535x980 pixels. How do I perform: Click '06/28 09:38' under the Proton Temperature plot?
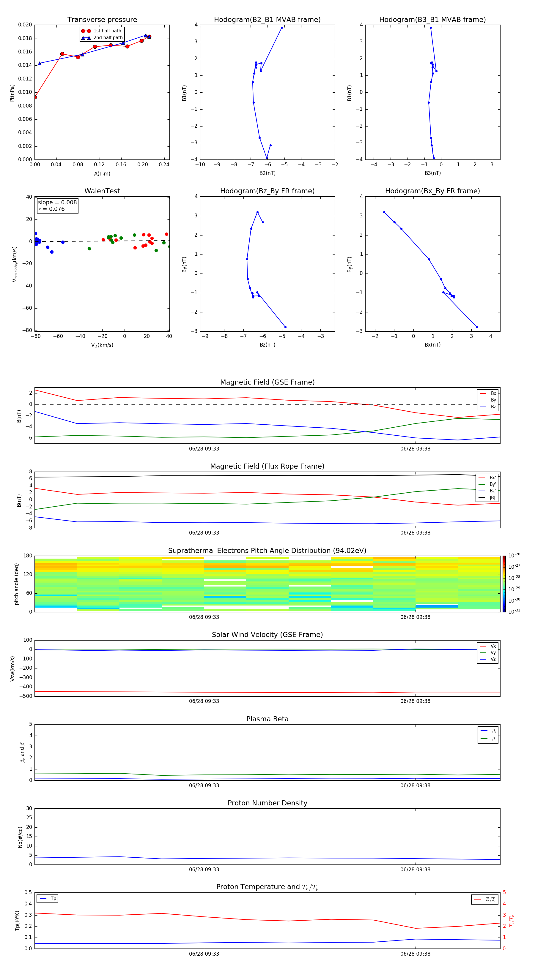[416, 954]
